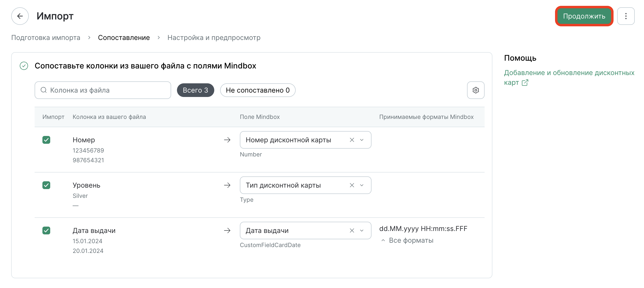
Task: Select the Не сопоставлено 0 filter
Action: (258, 90)
